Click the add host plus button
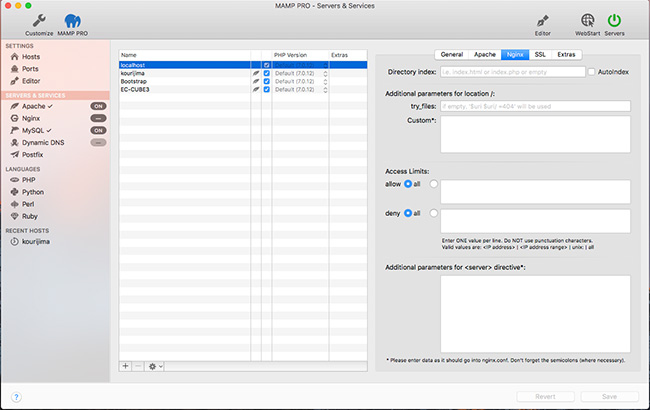Viewport: 650px width, 410px height. [x=125, y=366]
